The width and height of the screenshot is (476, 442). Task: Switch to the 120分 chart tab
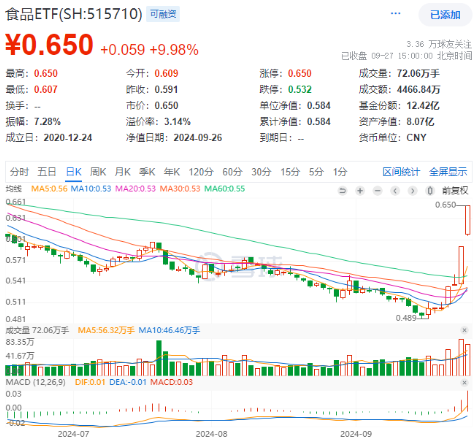coord(201,172)
